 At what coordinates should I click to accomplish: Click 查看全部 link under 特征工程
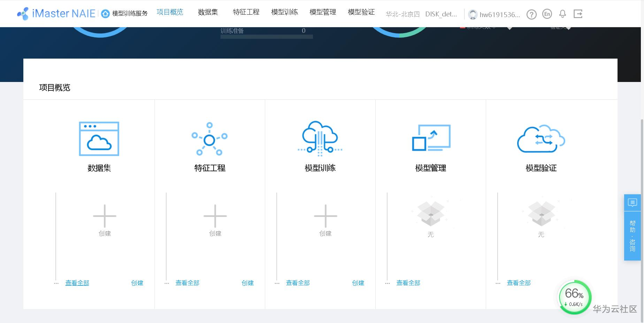[x=187, y=283]
